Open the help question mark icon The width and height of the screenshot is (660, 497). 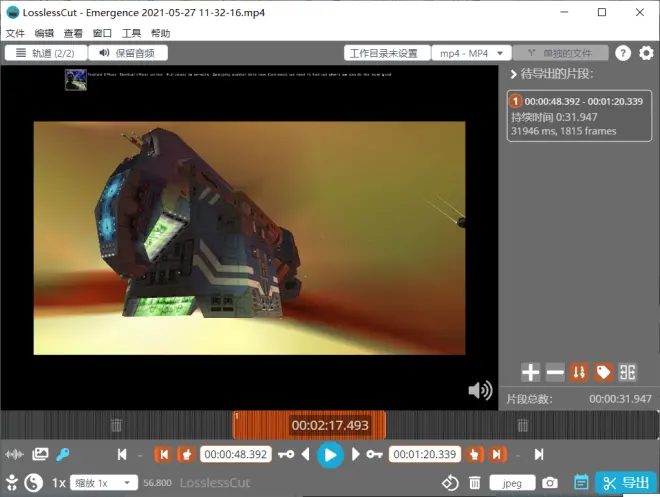623,53
